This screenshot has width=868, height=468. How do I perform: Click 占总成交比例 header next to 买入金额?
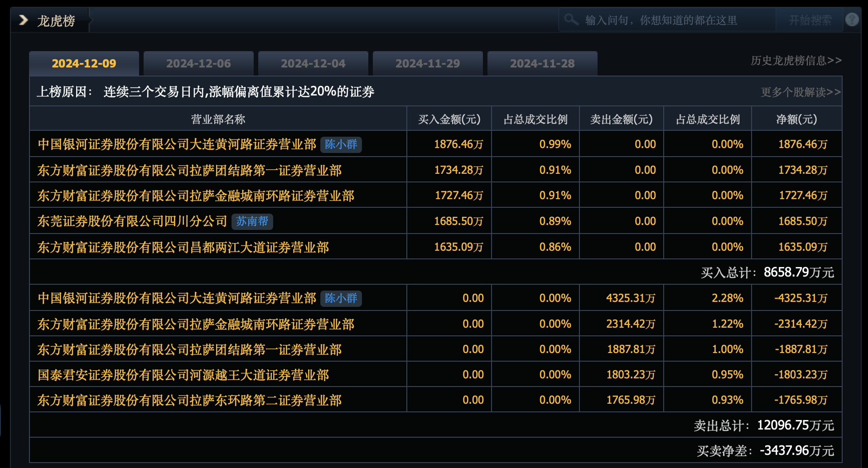535,119
